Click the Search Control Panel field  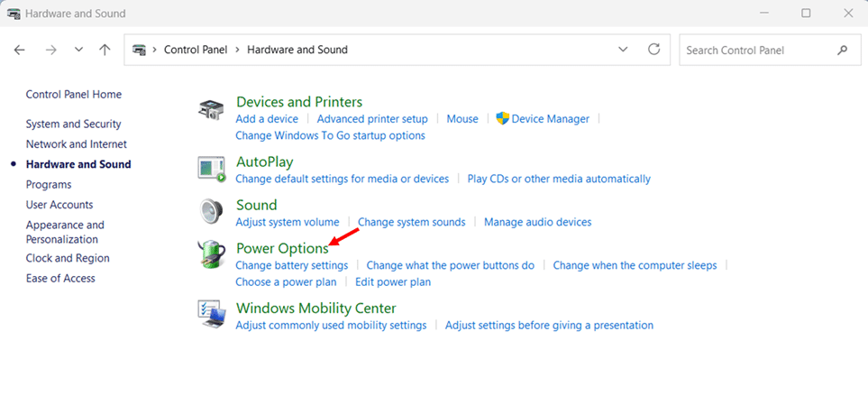pyautogui.click(x=768, y=50)
